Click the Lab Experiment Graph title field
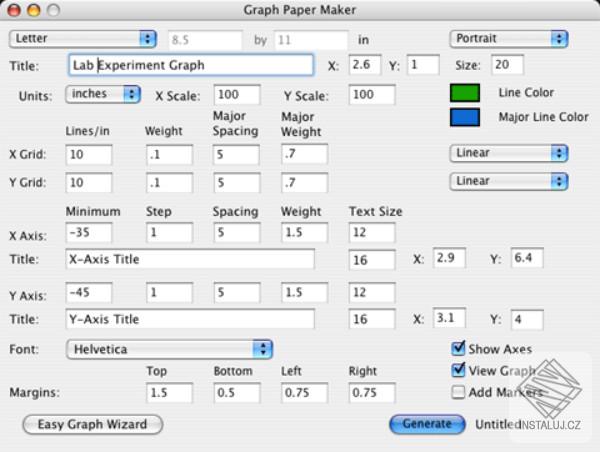The height and width of the screenshot is (452, 600). (191, 65)
